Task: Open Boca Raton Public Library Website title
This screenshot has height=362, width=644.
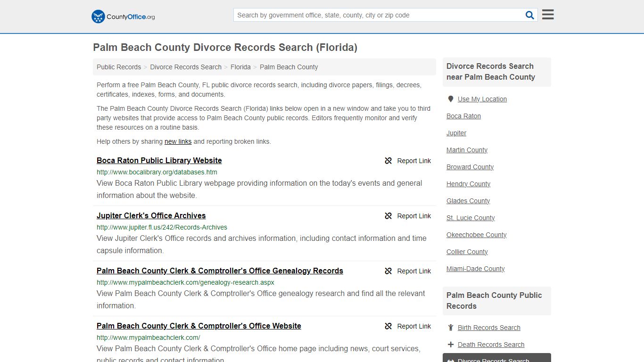Action: coord(159,160)
